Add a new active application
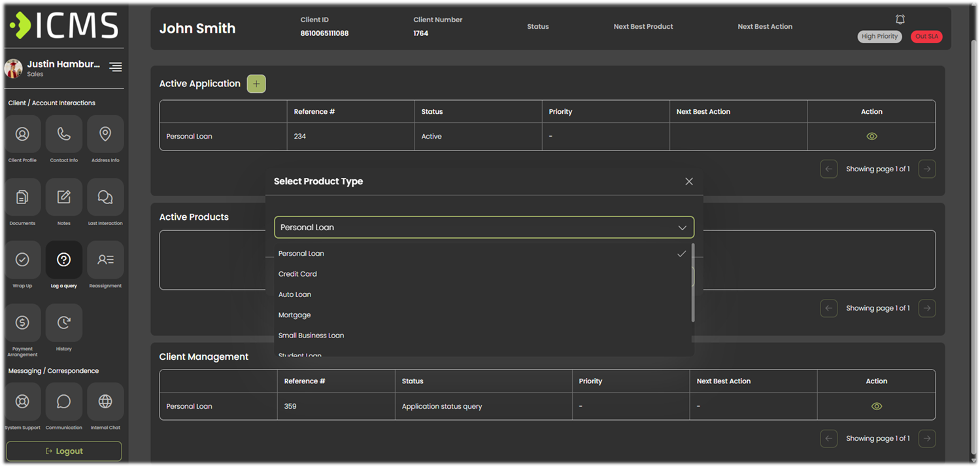 tap(256, 84)
